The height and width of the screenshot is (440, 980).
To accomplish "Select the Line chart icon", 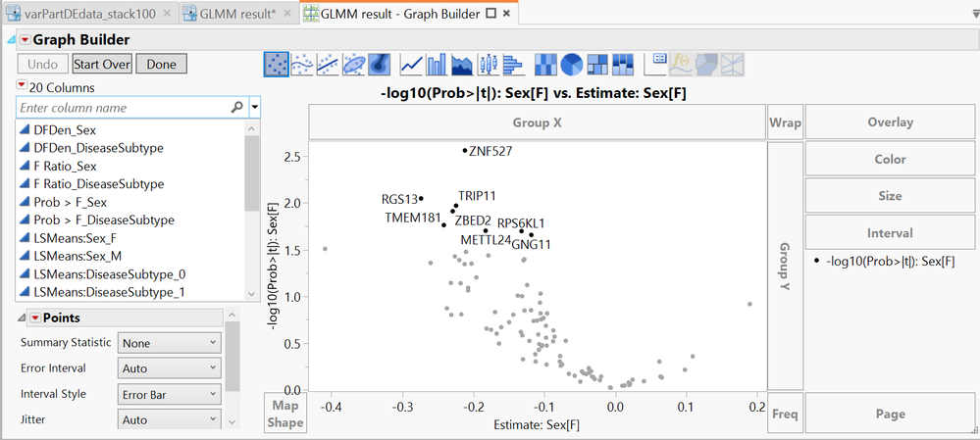I will tap(411, 64).
